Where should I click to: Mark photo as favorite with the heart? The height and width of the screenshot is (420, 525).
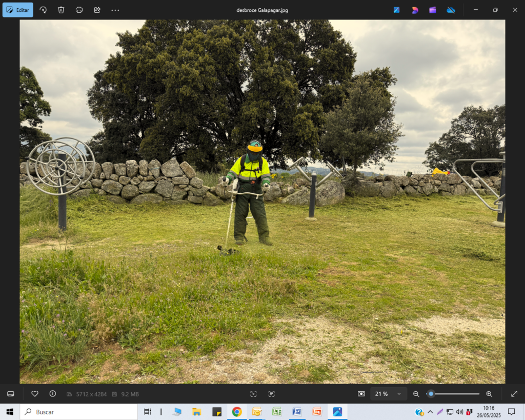[x=35, y=394]
